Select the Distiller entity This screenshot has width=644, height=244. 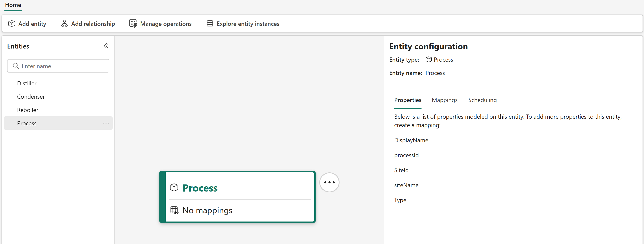(27, 83)
